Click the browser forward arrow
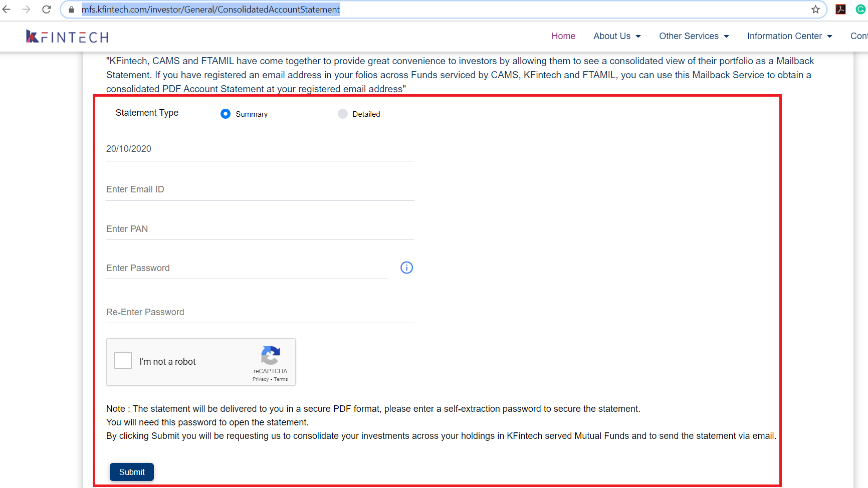 pyautogui.click(x=26, y=10)
